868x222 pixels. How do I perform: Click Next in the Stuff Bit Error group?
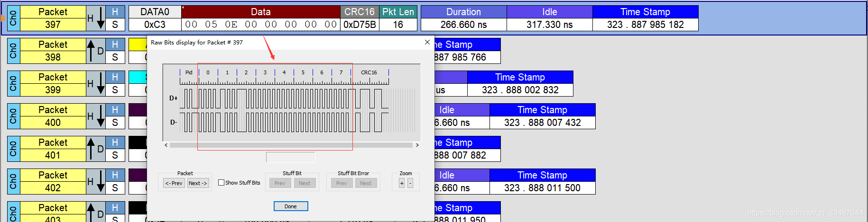click(x=366, y=183)
